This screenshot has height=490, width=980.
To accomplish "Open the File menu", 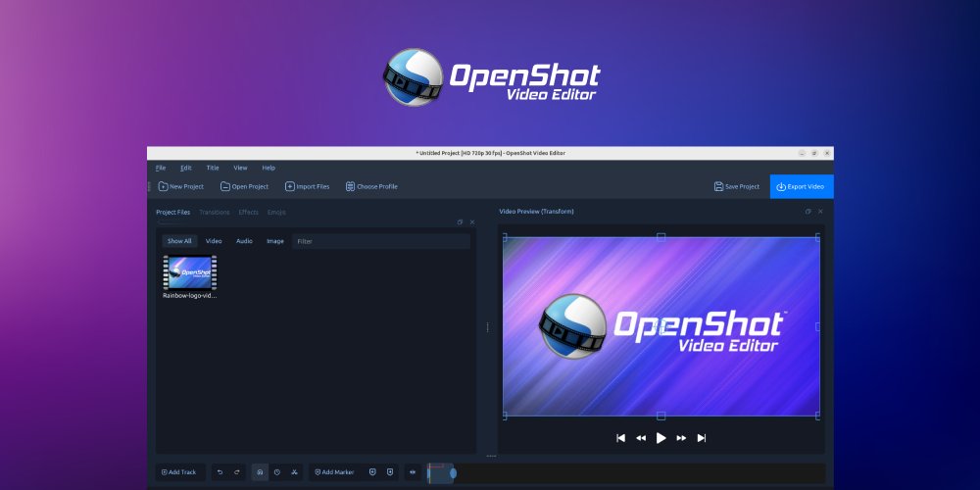I will (161, 168).
